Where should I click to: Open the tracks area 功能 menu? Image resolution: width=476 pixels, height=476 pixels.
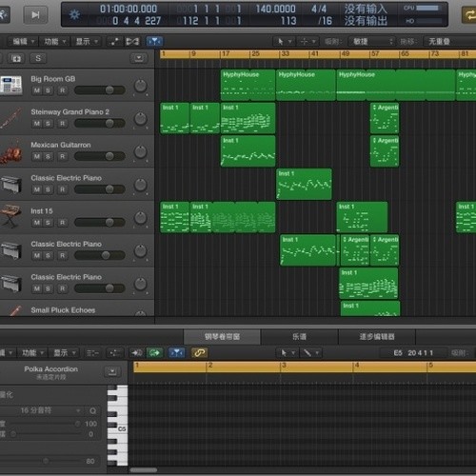click(54, 42)
